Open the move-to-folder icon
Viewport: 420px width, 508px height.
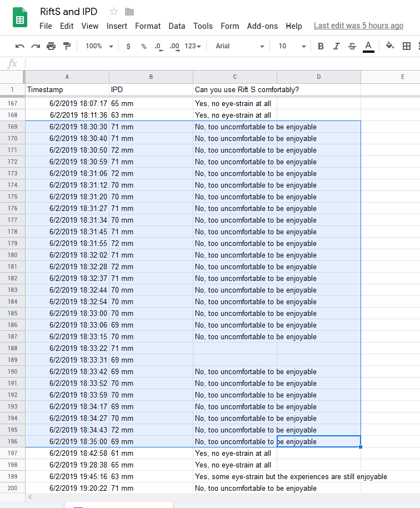pos(129,12)
